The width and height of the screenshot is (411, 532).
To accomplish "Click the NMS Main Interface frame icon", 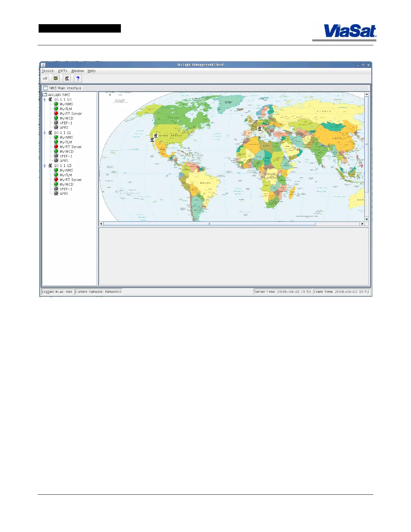I will point(45,88).
